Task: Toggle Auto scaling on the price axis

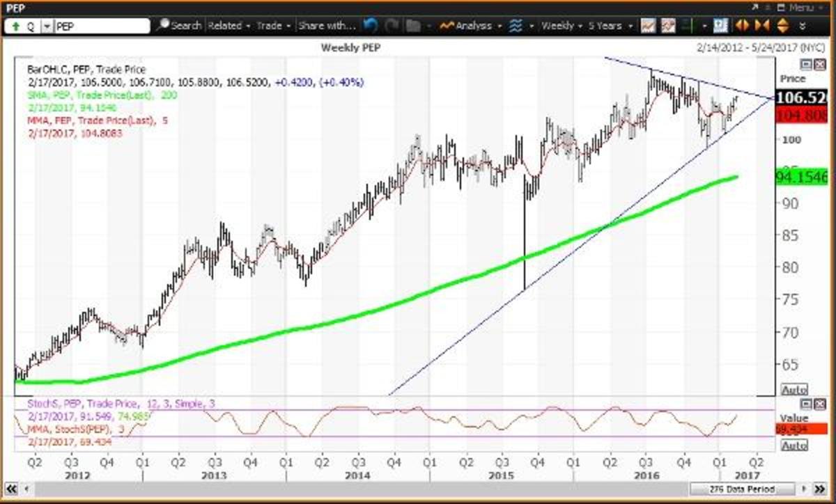Action: click(x=794, y=389)
